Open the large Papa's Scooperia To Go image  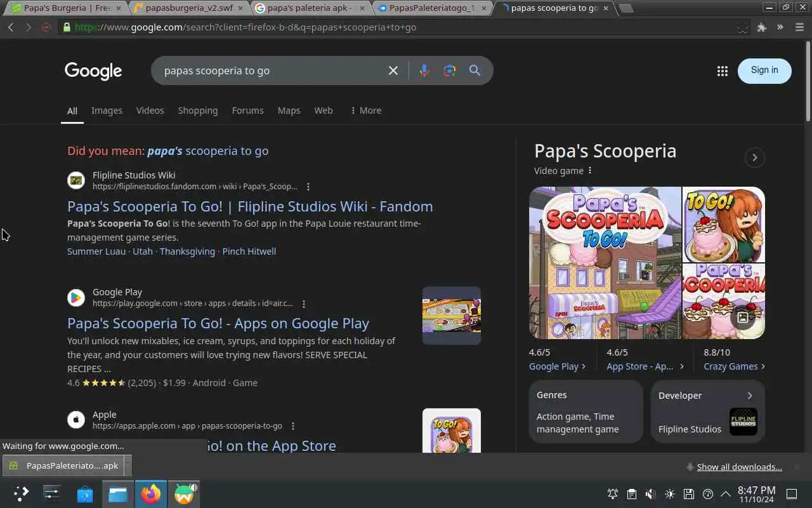605,263
